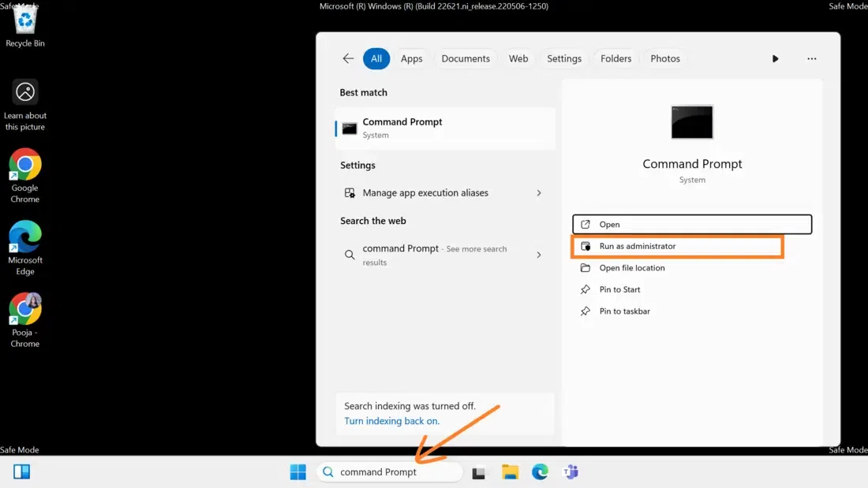Viewport: 868px width, 488px height.
Task: Switch to the Documents filter tab
Action: click(466, 58)
